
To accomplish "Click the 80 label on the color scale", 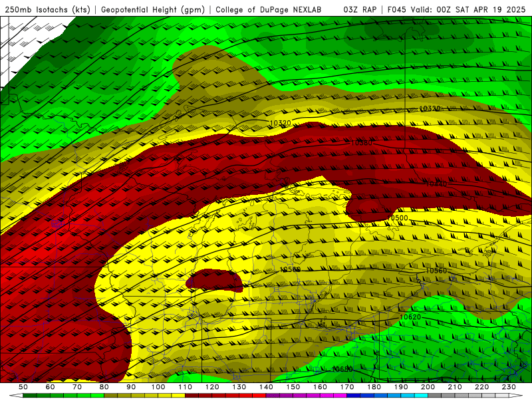I will (104, 387).
